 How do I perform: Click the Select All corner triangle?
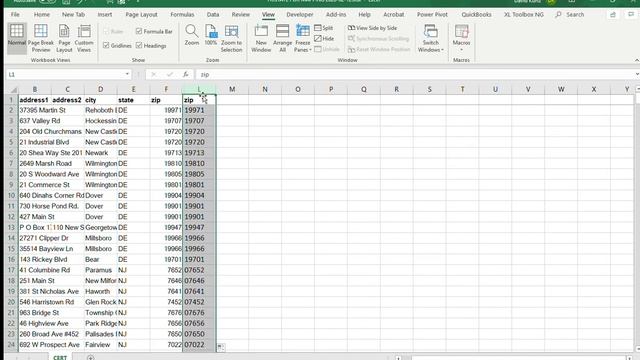click(x=13, y=89)
